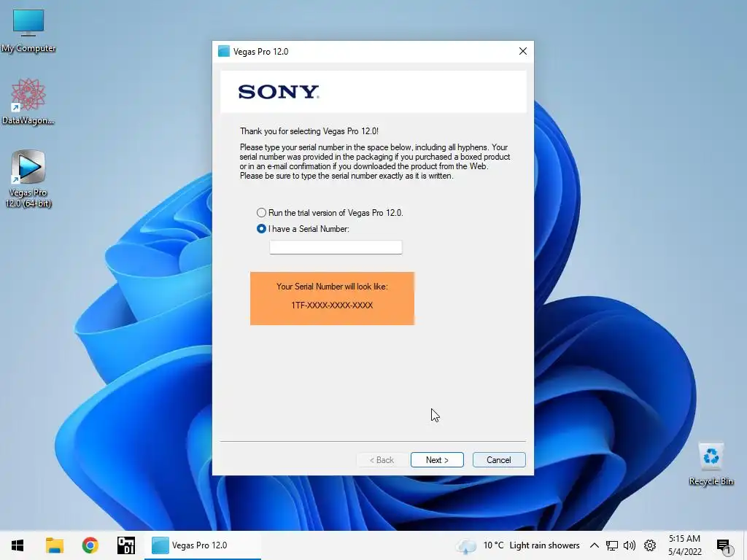Viewport: 747px width, 560px height.
Task: Cancel the Vegas Pro setup dialog
Action: tap(499, 460)
